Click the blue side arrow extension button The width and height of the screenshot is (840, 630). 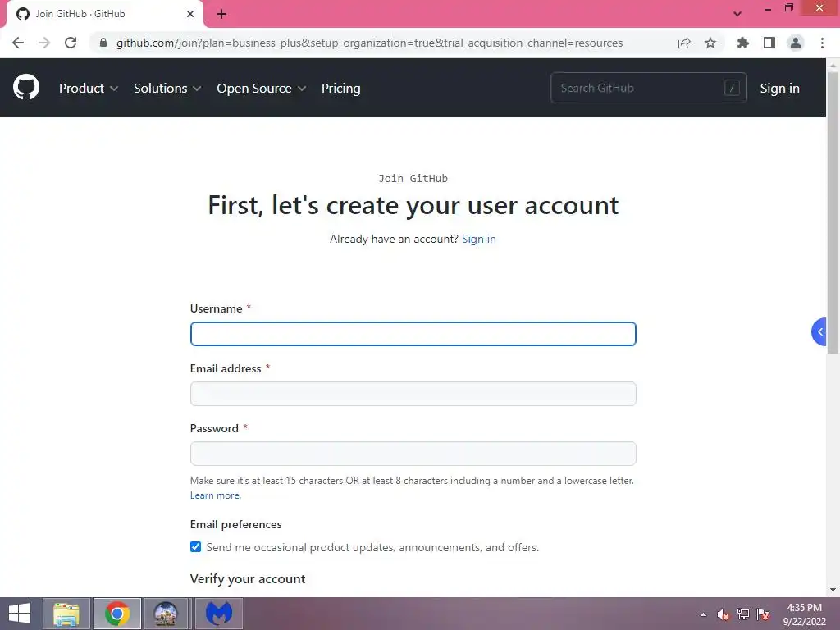(819, 332)
